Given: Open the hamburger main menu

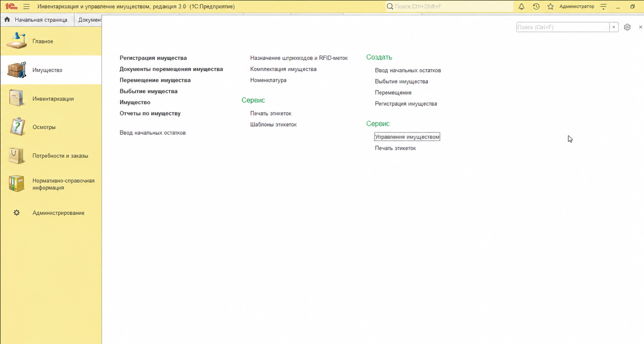Looking at the screenshot, I should pyautogui.click(x=26, y=6).
